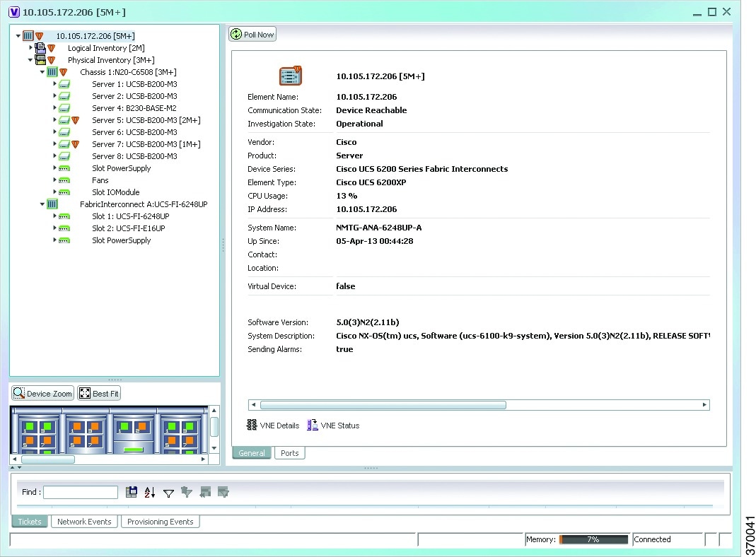Image resolution: width=756 pixels, height=557 pixels.
Task: Click the export table icon next to Find
Action: [x=131, y=492]
